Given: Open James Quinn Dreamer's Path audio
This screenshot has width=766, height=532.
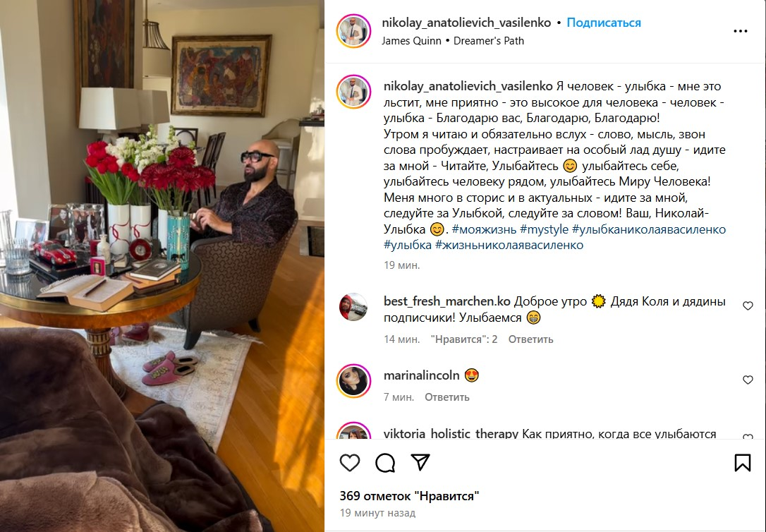Looking at the screenshot, I should click(453, 40).
